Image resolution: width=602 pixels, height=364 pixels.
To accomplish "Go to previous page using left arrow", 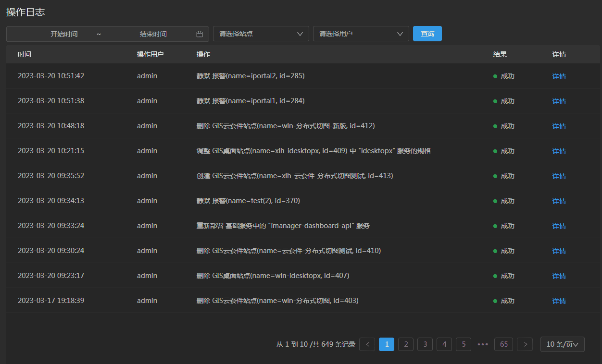I will pos(367,344).
